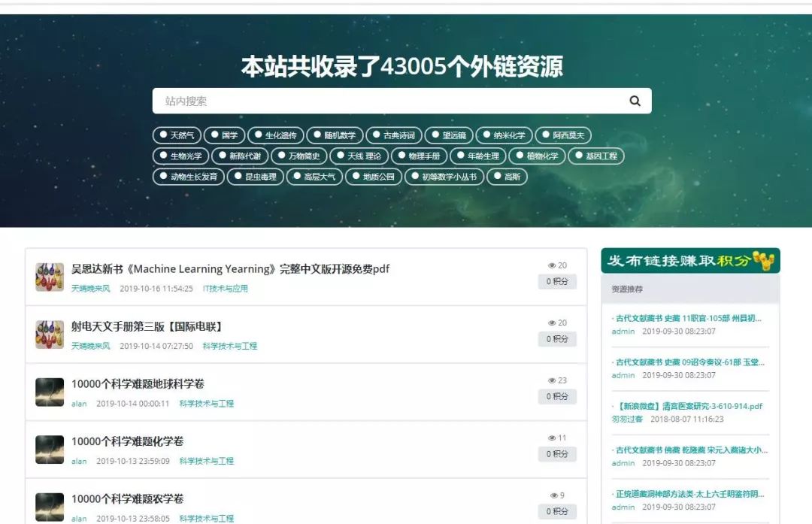
Task: Click the eye icon on 10000个科学难题地球科学卷
Action: pos(553,380)
